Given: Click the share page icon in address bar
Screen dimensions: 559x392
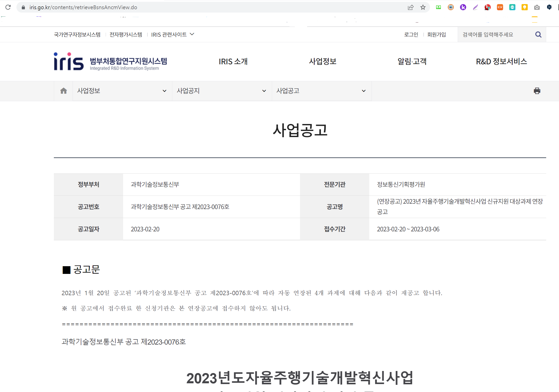Looking at the screenshot, I should coord(411,7).
